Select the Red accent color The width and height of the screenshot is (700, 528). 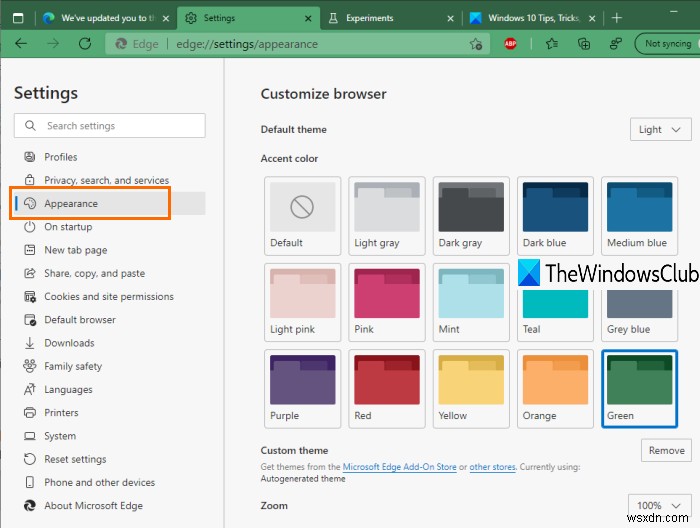(x=387, y=389)
